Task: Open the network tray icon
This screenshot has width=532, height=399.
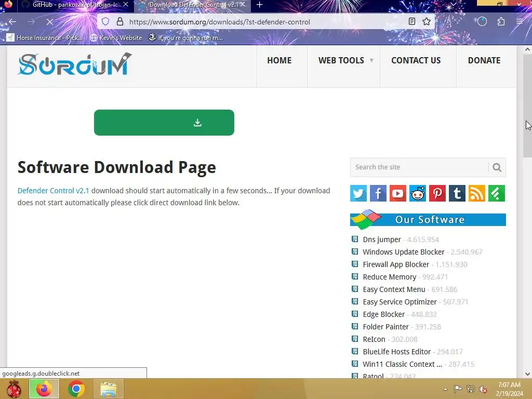Action: point(471,389)
